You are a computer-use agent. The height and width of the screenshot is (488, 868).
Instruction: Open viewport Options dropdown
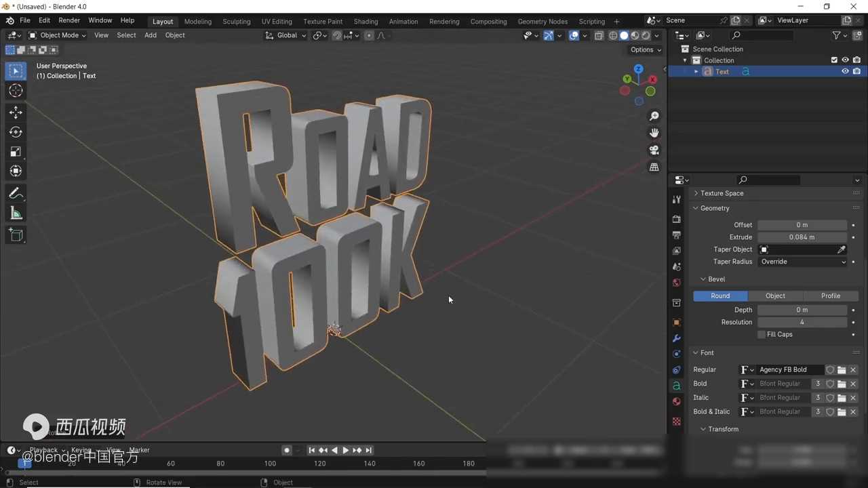(x=646, y=49)
